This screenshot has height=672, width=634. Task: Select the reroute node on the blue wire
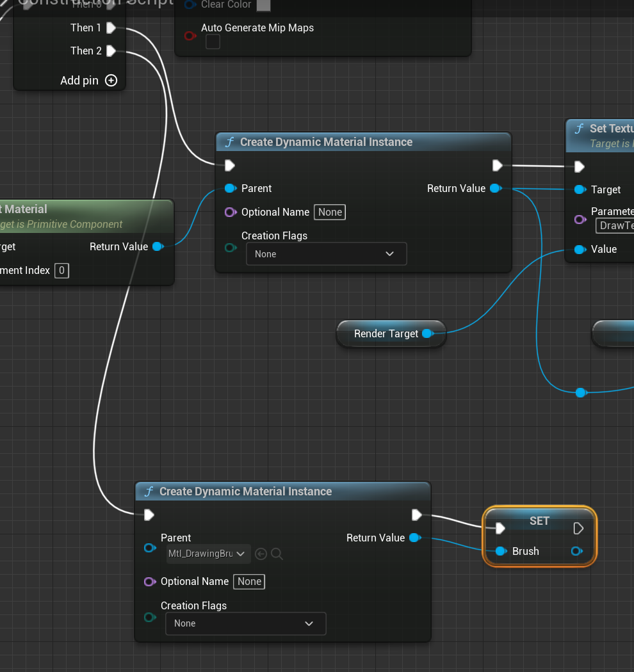tap(580, 392)
